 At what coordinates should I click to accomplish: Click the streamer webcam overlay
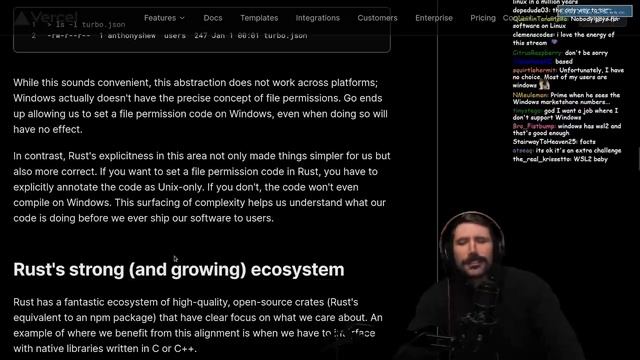pyautogui.click(x=490, y=286)
